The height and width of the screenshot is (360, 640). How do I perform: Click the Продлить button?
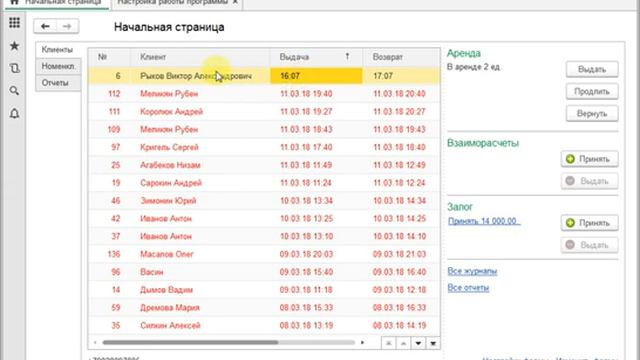(592, 91)
